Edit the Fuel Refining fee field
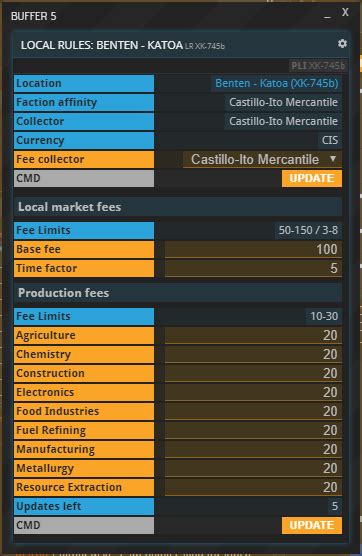The image size is (362, 556). 253,430
